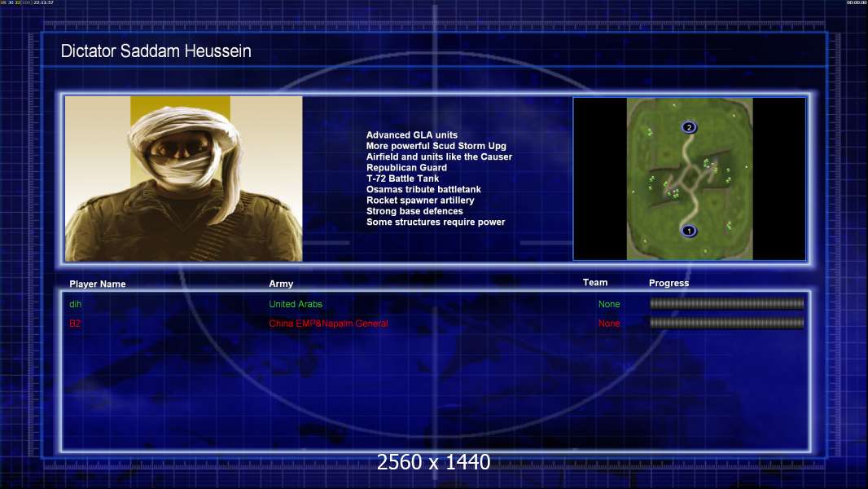The image size is (868, 489).
Task: Click China EMP&Napalm General army label
Action: click(x=328, y=324)
